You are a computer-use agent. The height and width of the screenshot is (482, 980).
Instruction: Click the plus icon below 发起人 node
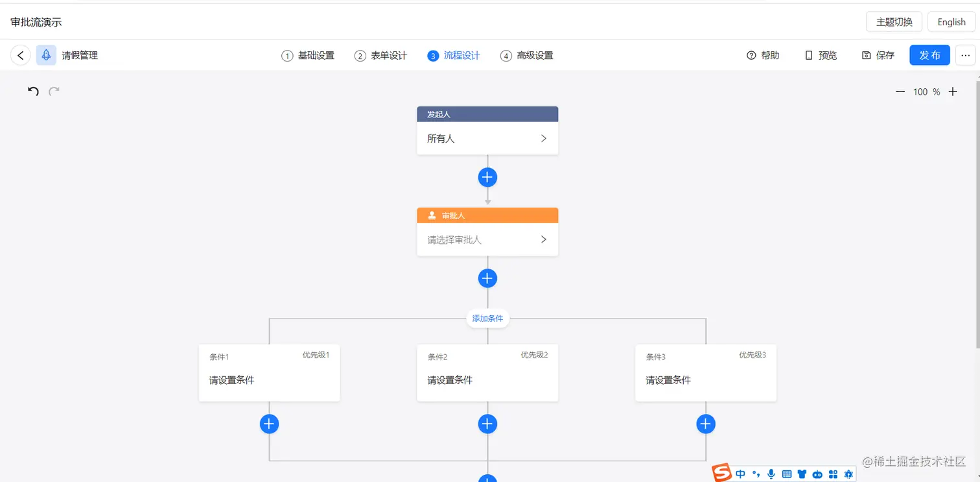(487, 177)
